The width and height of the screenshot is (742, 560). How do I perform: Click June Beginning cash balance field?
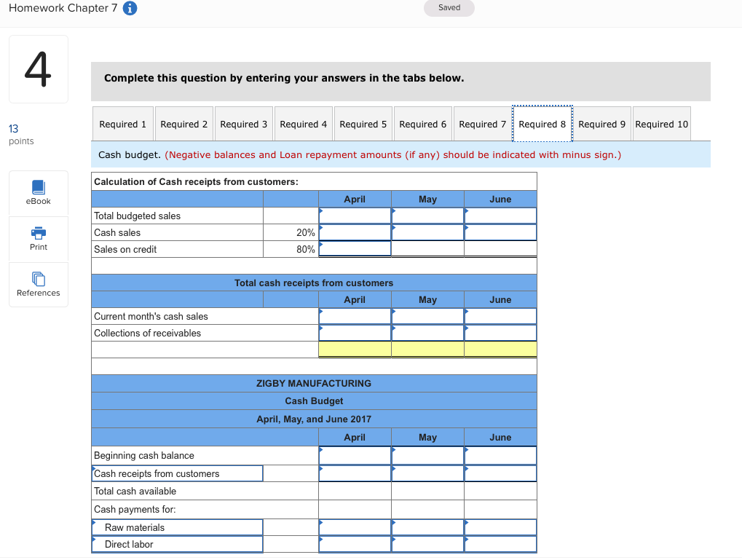pyautogui.click(x=501, y=455)
